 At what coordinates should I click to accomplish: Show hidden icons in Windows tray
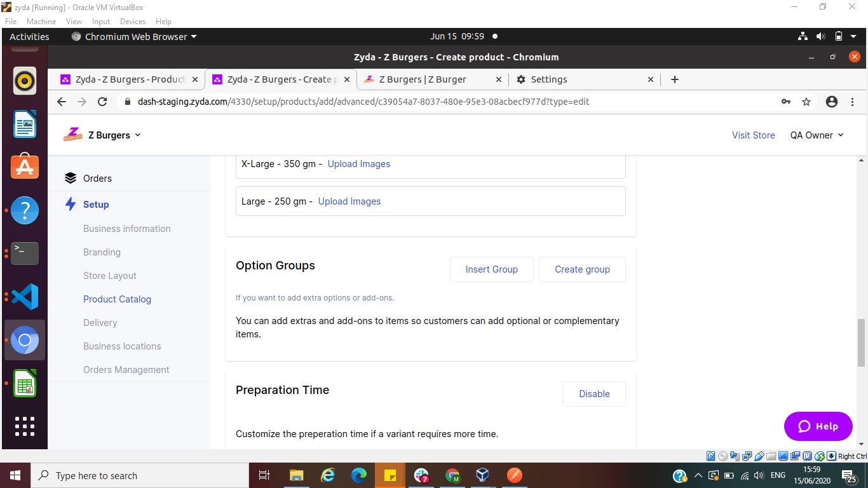[698, 475]
